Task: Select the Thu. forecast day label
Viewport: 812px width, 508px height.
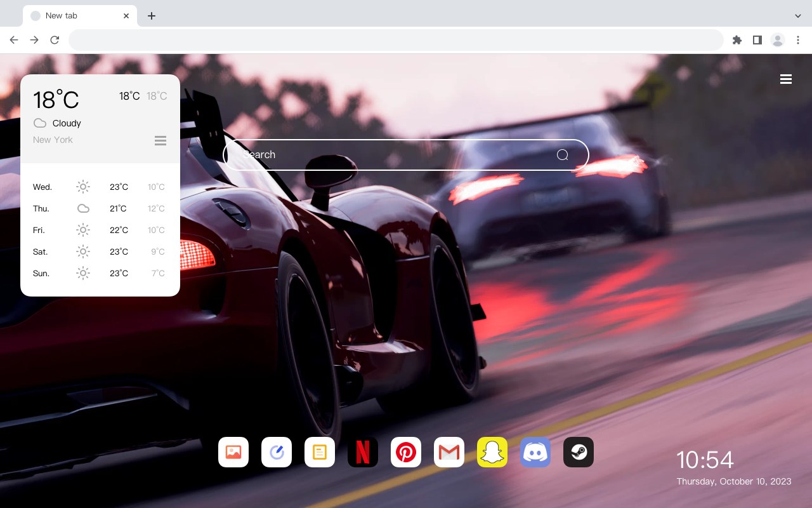Action: [41, 208]
